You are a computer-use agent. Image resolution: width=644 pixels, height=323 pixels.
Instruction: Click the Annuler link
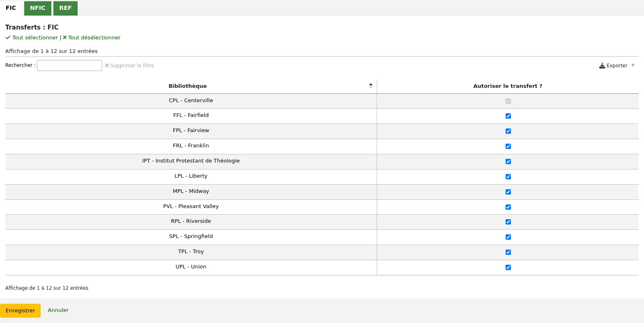58,310
